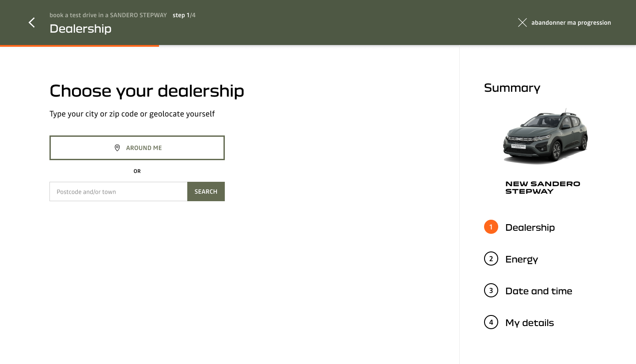The width and height of the screenshot is (636, 364).
Task: Click the My details step label
Action: [530, 323]
